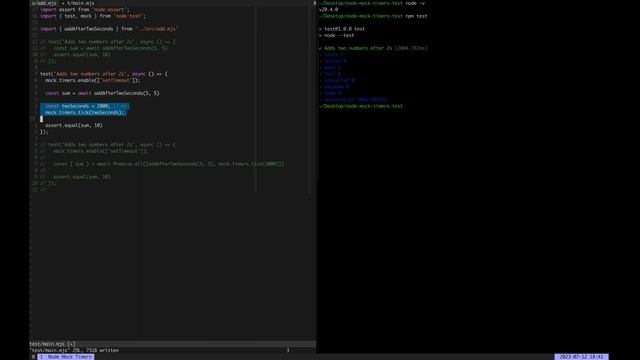Viewport: 640px width, 360px height.
Task: Click the mock.timers.enable(['setTimeout']) line in active test
Action: pyautogui.click(x=93, y=80)
